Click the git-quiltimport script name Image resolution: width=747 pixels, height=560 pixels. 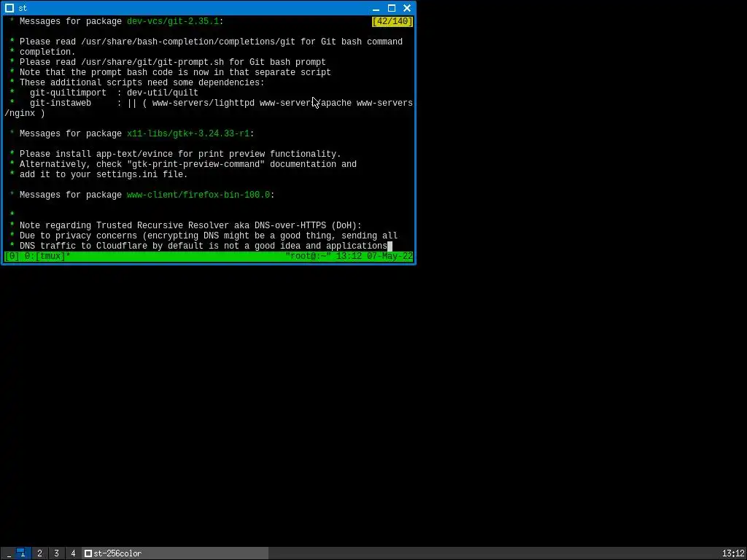(x=68, y=93)
